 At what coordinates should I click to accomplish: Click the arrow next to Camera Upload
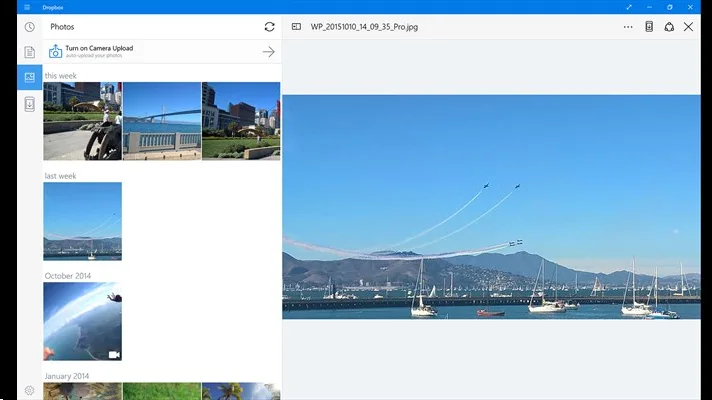[268, 52]
